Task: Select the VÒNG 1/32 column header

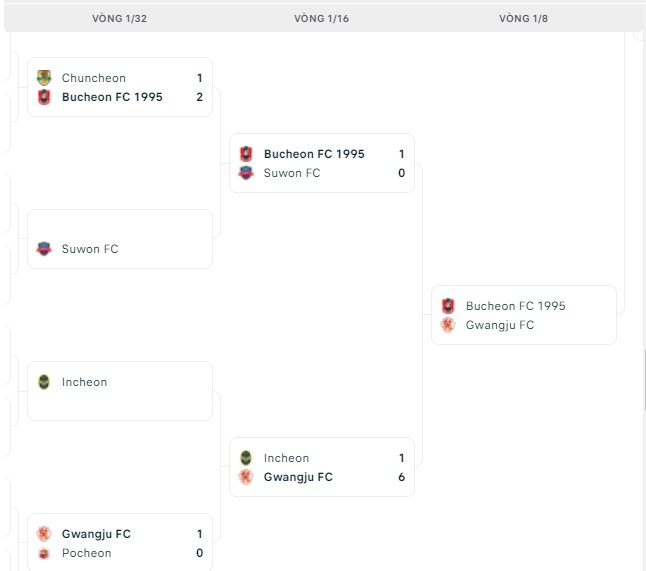Action: click(120, 19)
